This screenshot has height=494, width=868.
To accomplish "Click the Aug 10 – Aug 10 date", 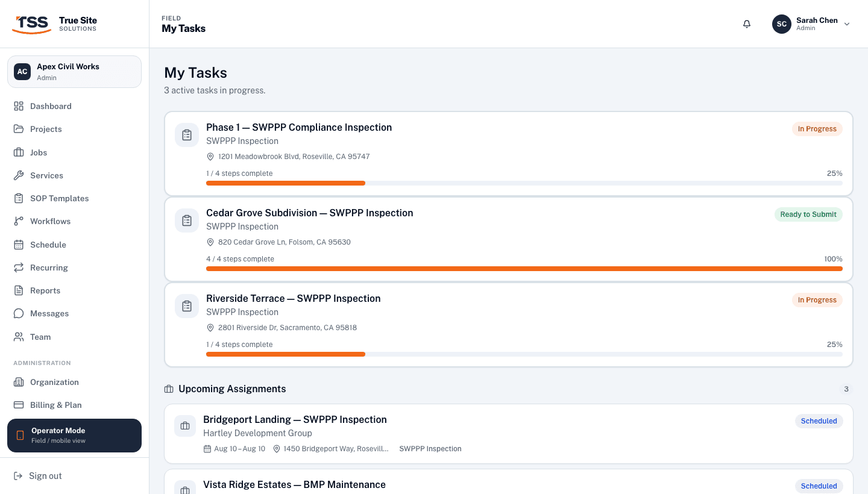I will click(239, 449).
